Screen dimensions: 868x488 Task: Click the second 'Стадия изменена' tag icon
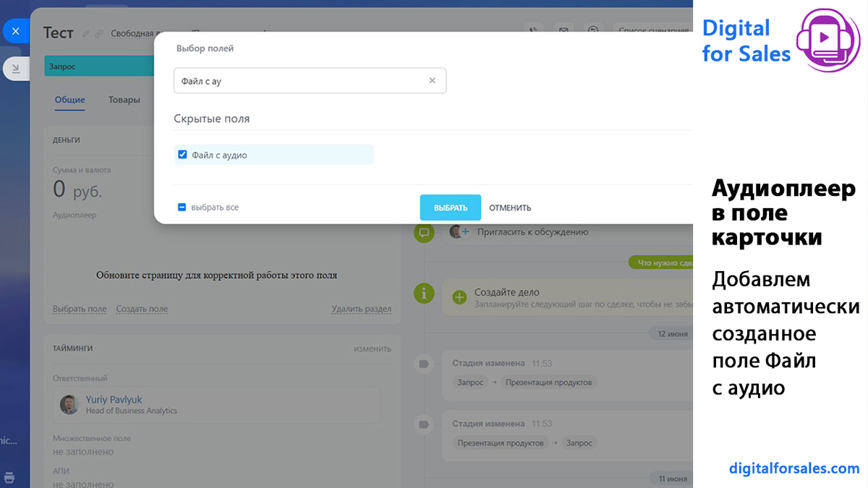click(424, 424)
